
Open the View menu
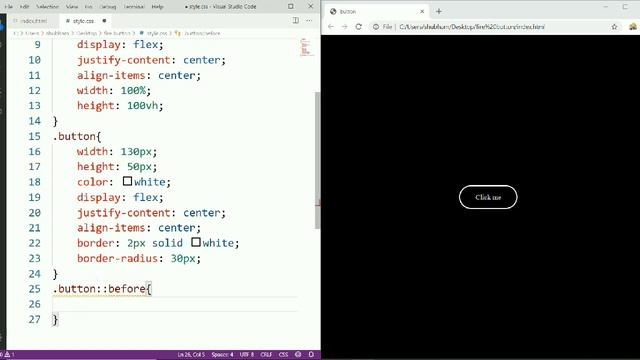(72, 7)
